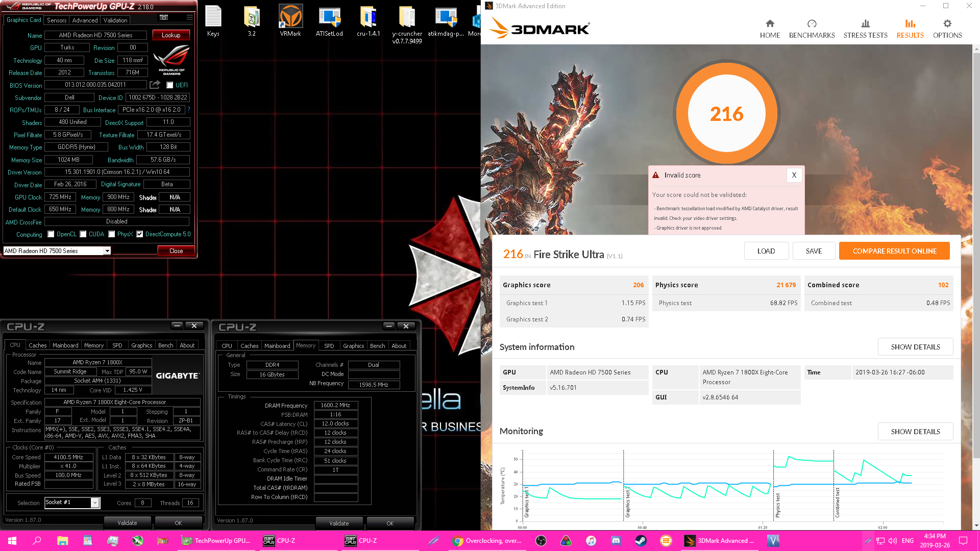
Task: Click the Physics score value 21 679
Action: (x=786, y=285)
